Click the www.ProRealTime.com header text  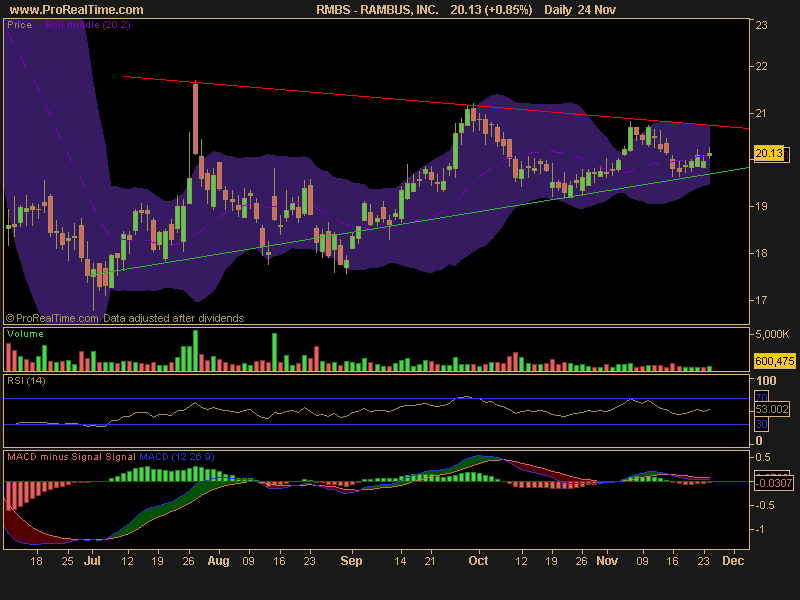tap(77, 10)
